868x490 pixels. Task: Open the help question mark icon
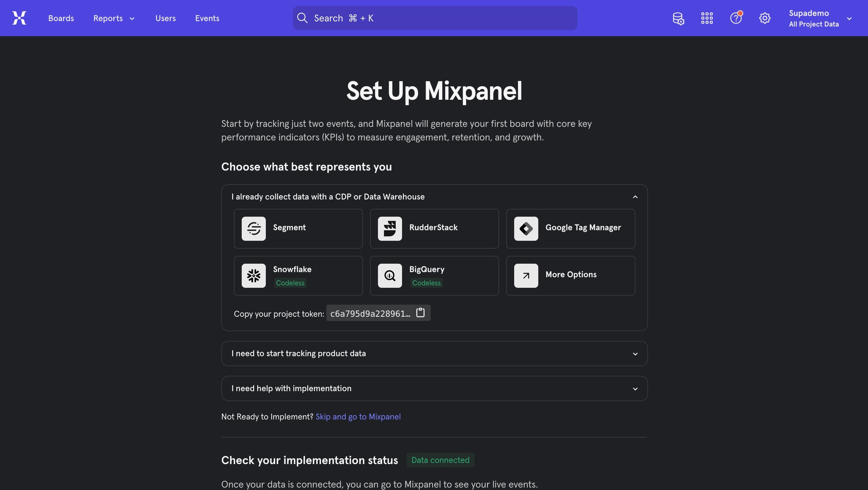click(736, 17)
